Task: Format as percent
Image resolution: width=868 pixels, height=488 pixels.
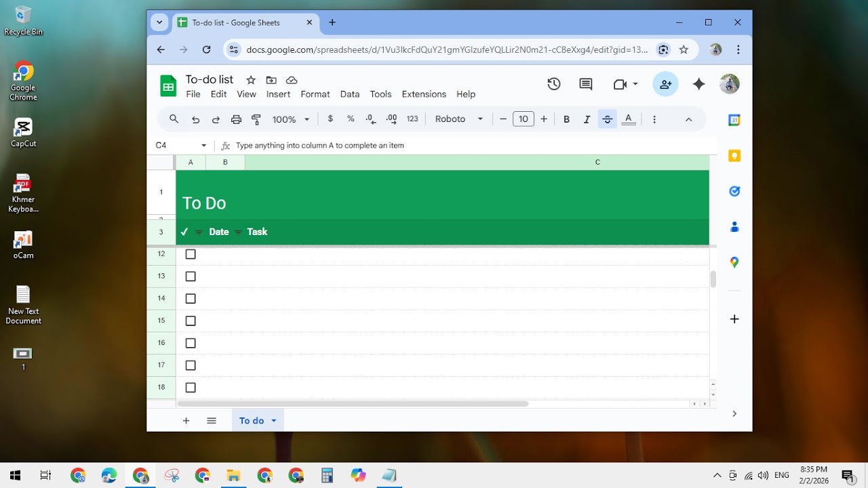Action: (x=351, y=119)
